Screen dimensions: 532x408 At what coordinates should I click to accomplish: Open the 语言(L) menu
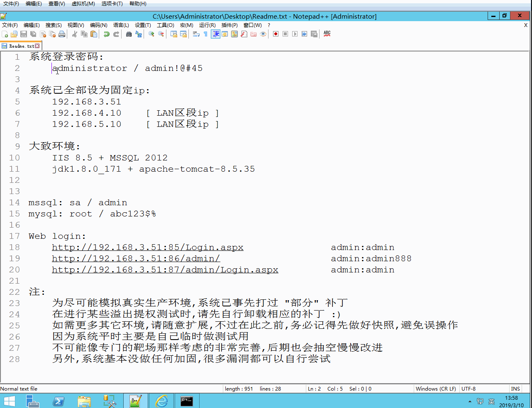click(x=121, y=25)
